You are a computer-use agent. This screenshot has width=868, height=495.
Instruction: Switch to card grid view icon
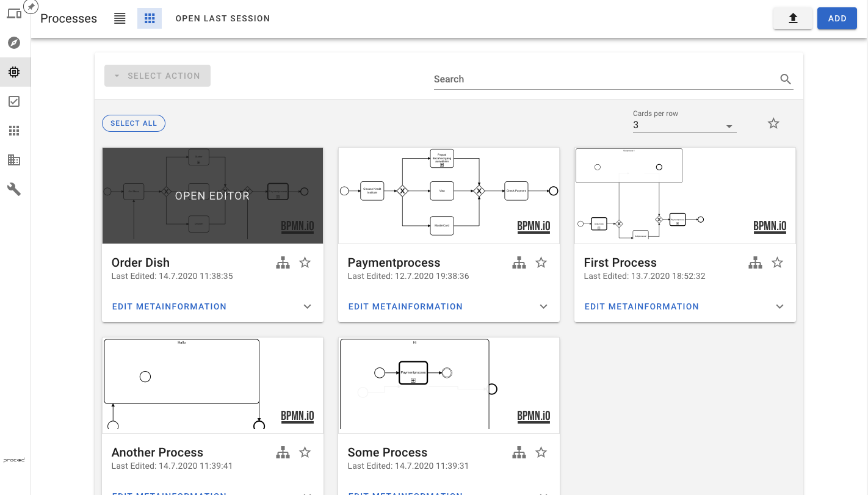[150, 18]
